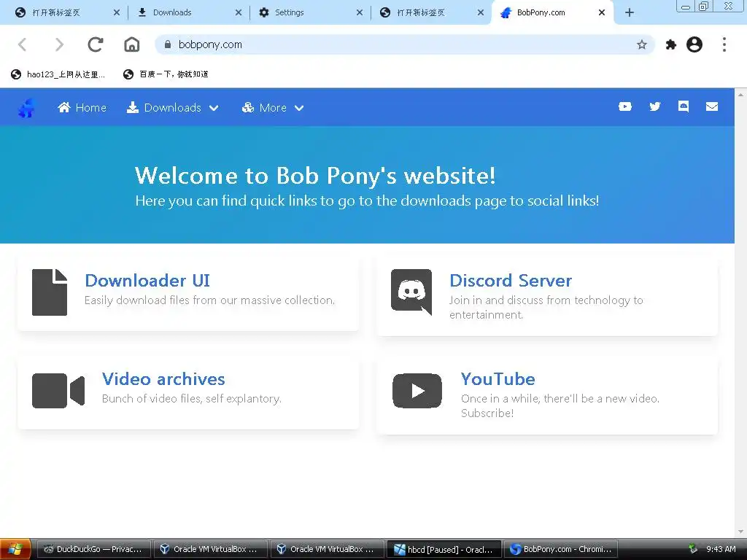Open email envelope icon in navbar
The height and width of the screenshot is (560, 747).
click(712, 106)
